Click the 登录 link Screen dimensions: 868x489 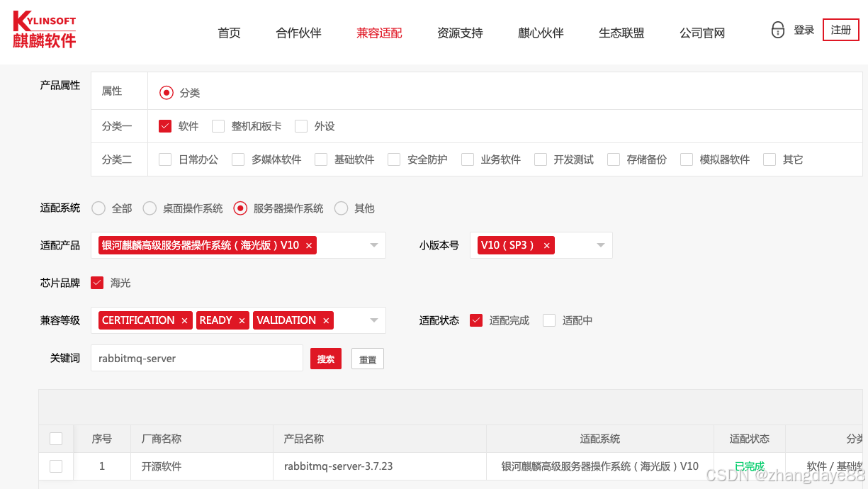click(x=804, y=30)
